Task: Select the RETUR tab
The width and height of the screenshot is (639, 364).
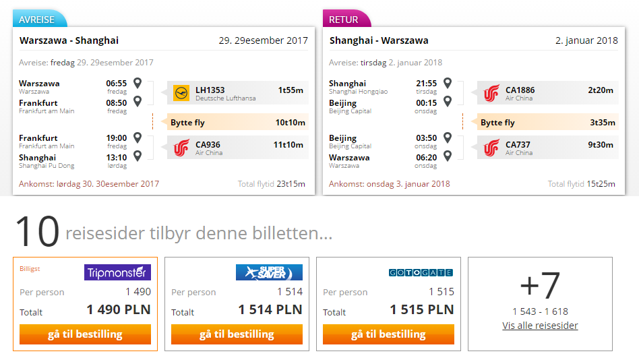Action: 346,19
